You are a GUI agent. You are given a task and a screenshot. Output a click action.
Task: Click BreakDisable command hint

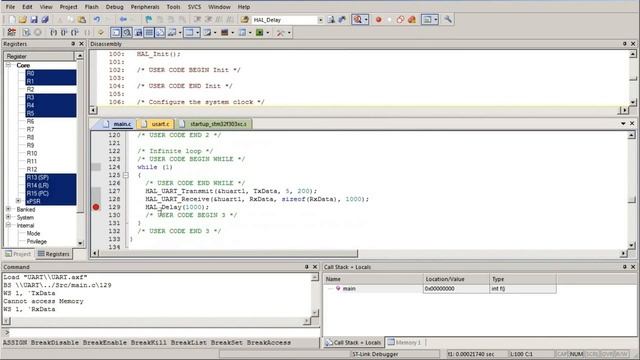(x=55, y=342)
